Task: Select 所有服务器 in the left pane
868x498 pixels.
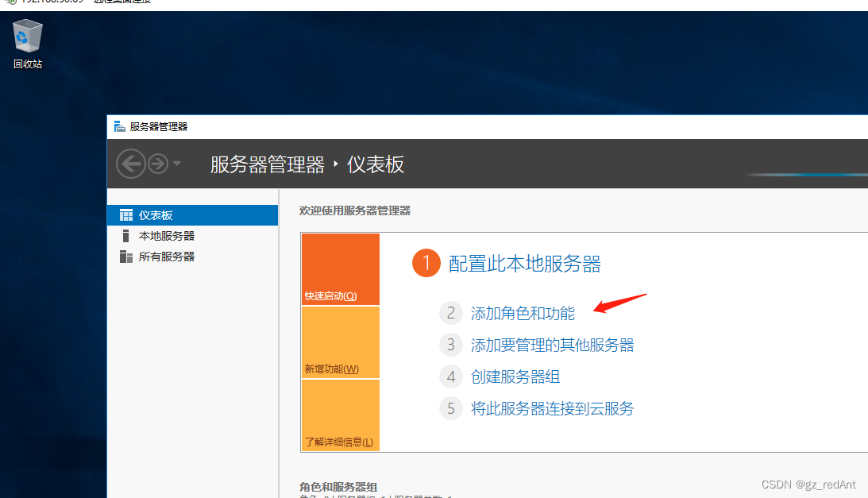Action: pos(193,257)
